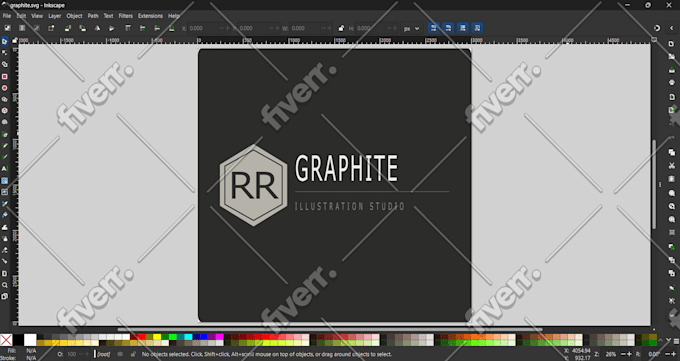The height and width of the screenshot is (361, 680).
Task: Open the View menu
Action: pyautogui.click(x=37, y=16)
